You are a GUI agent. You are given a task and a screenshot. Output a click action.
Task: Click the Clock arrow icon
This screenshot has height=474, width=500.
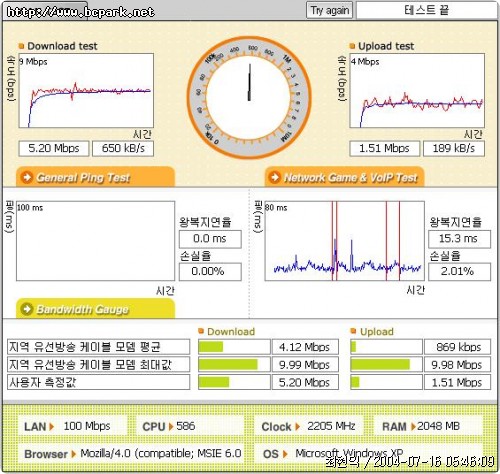[297, 427]
